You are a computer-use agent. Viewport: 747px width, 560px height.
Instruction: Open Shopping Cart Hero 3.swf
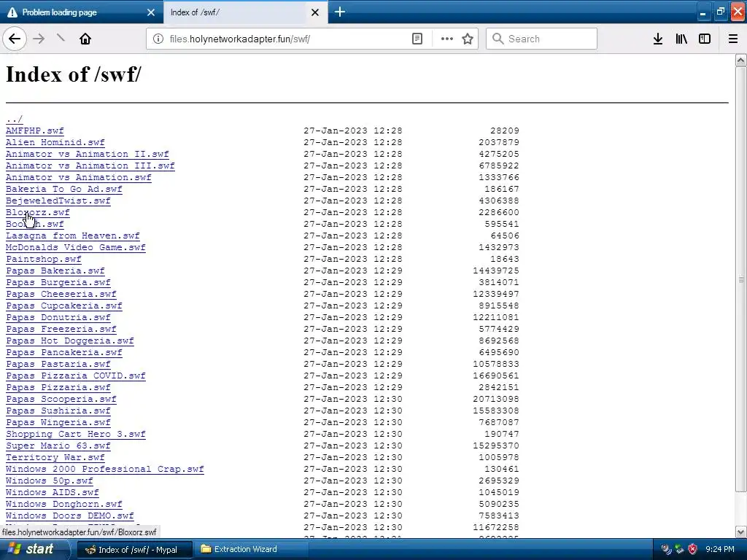[x=76, y=434]
